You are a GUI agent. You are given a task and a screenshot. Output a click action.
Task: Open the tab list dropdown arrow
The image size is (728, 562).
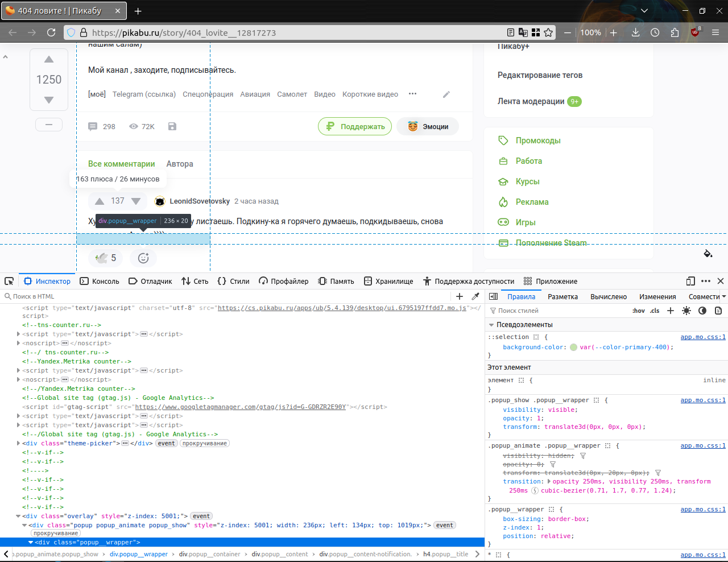644,11
